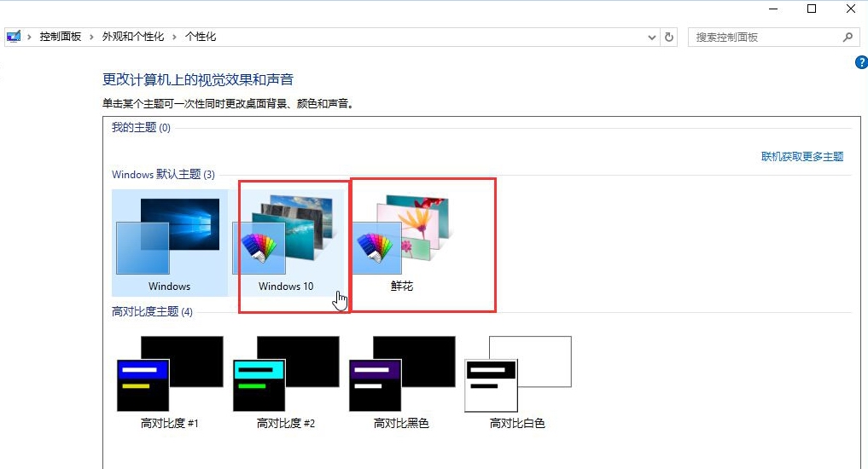Apply the 高对比黑色 theme
The height and width of the screenshot is (469, 868).
(x=401, y=383)
